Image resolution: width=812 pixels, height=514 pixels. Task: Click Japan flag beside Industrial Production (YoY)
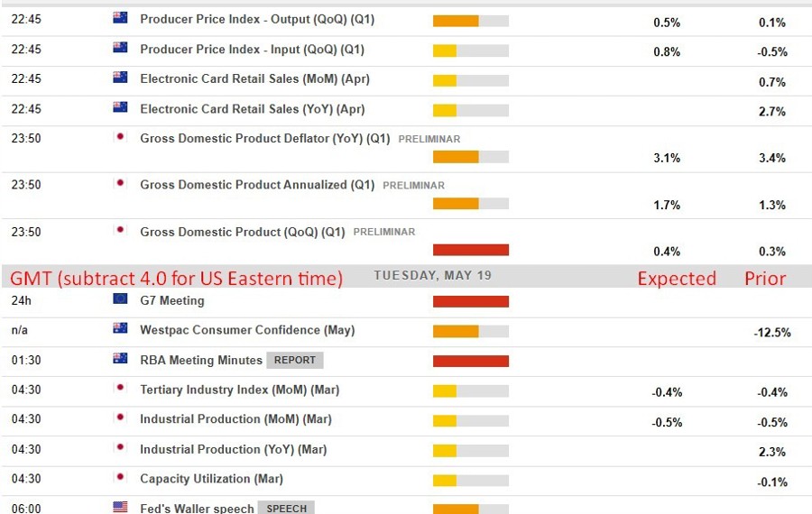[x=120, y=447]
